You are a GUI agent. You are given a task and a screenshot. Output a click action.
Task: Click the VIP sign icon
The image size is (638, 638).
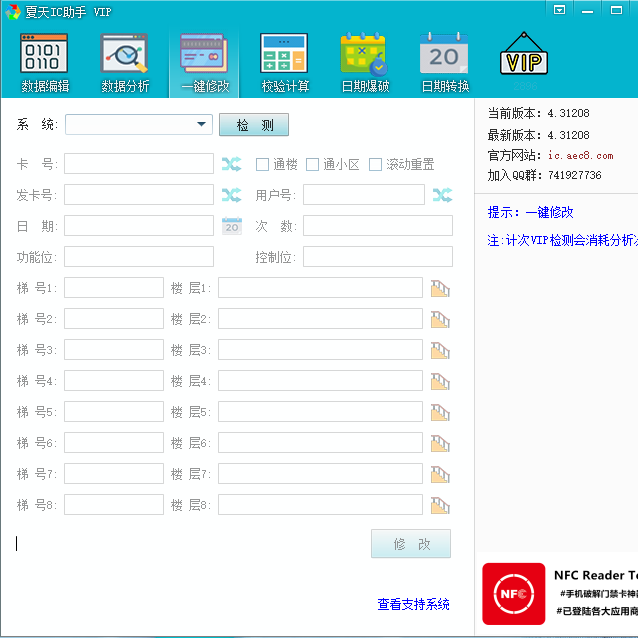(525, 60)
